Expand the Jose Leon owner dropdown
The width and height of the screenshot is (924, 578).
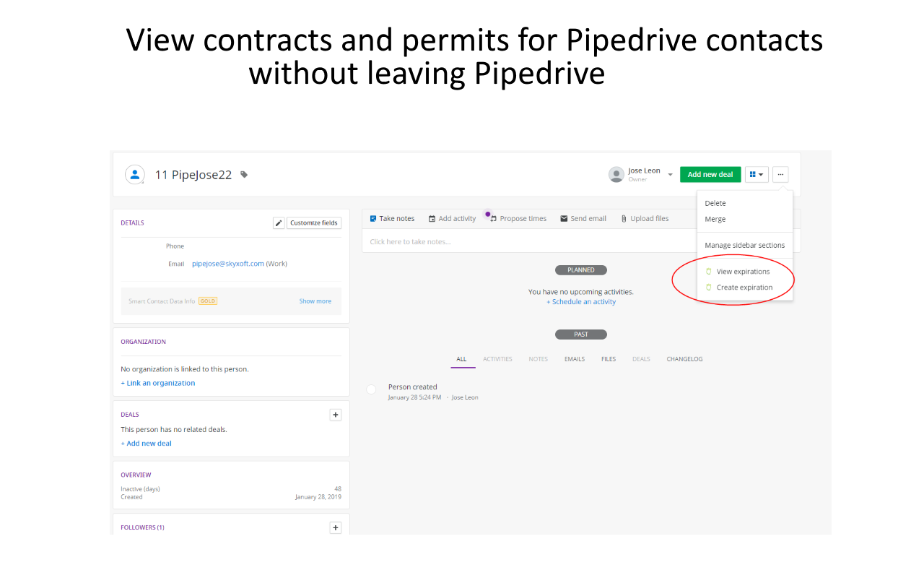670,175
